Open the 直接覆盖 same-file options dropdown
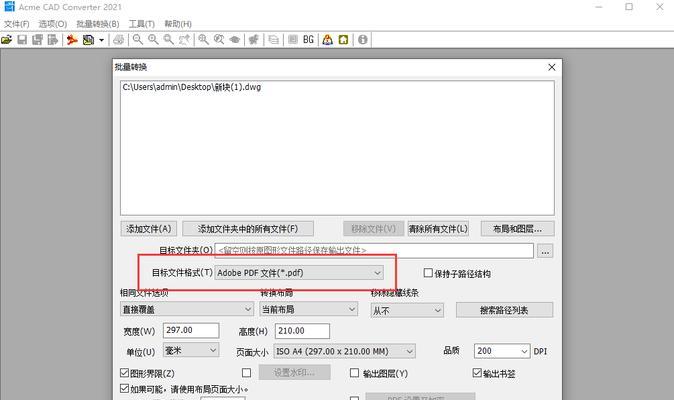 (x=187, y=309)
